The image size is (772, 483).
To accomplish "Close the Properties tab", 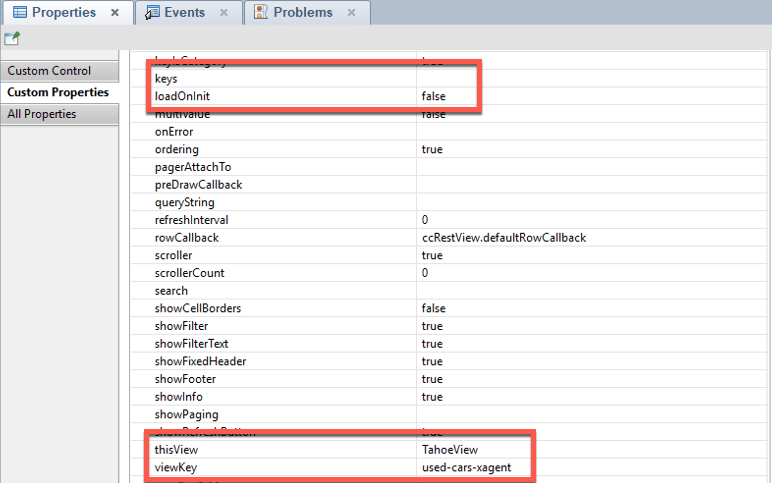I will 115,13.
